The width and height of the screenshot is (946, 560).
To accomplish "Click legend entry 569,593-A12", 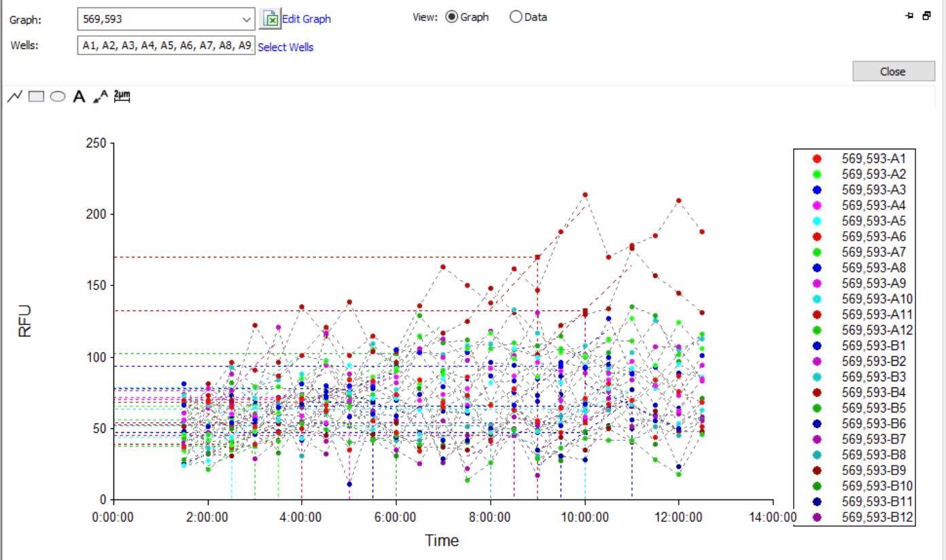I will [877, 330].
